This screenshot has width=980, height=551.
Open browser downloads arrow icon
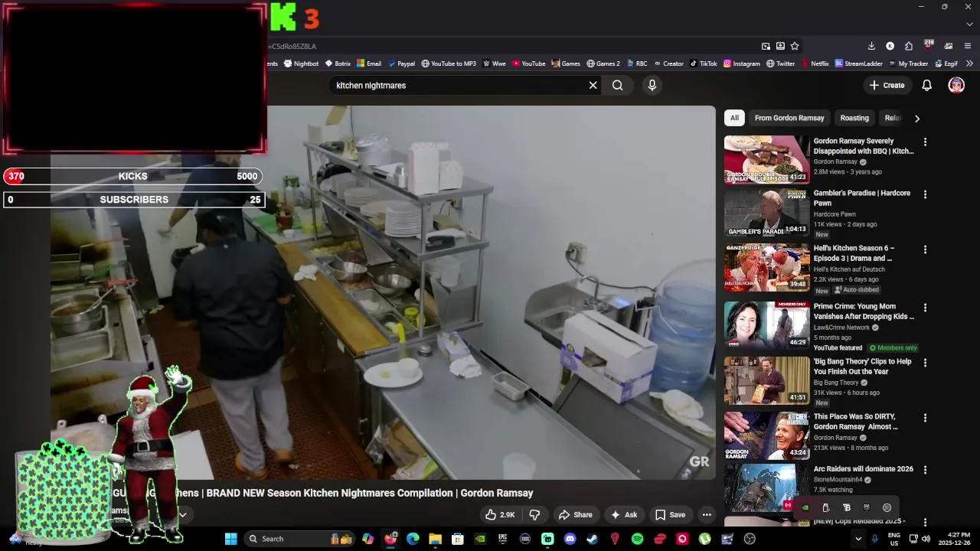pyautogui.click(x=871, y=46)
